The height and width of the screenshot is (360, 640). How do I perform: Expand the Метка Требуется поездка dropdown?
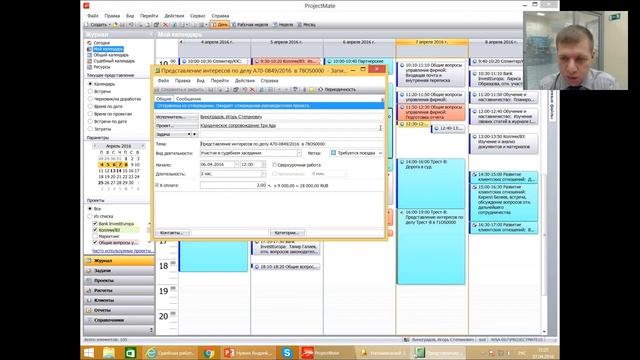pos(380,153)
